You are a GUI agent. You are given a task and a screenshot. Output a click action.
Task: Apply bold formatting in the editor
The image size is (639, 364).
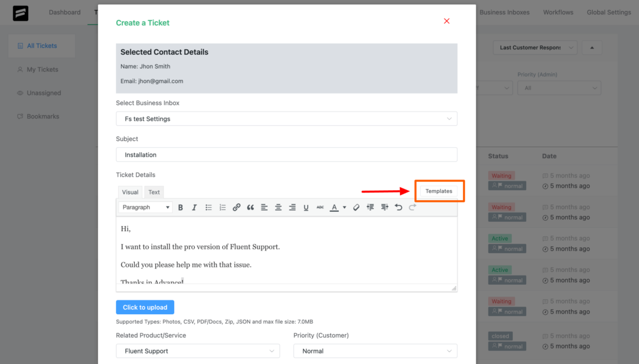pos(180,206)
